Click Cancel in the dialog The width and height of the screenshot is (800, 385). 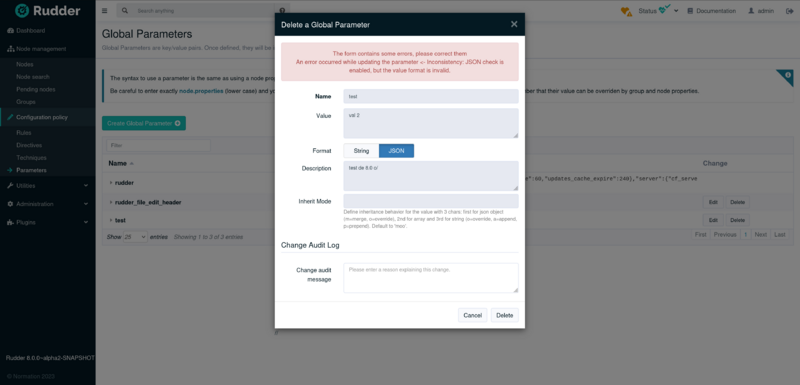[x=472, y=315]
